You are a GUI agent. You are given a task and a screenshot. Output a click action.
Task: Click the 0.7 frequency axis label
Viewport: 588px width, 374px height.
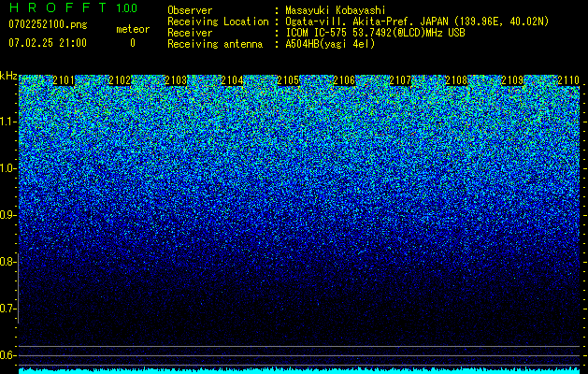7,309
